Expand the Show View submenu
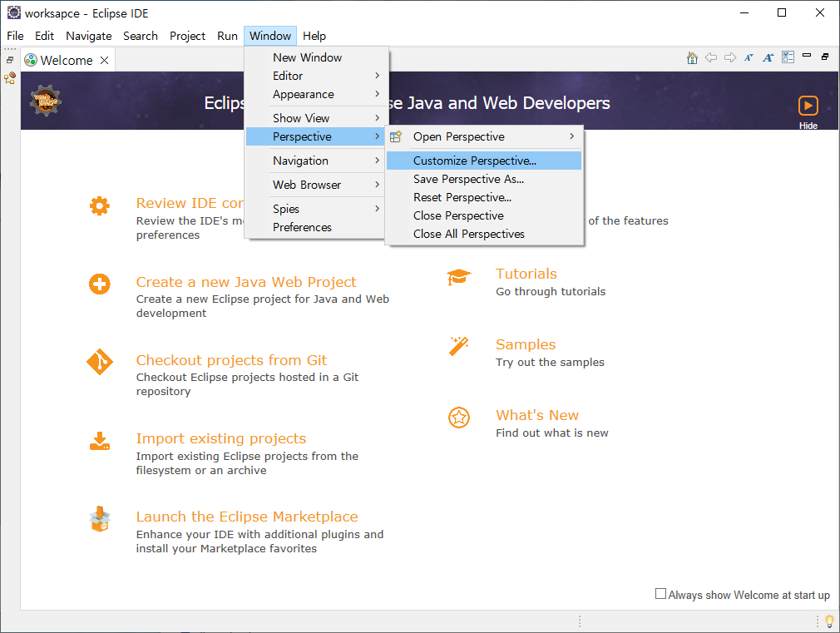This screenshot has width=840, height=633. coord(316,118)
